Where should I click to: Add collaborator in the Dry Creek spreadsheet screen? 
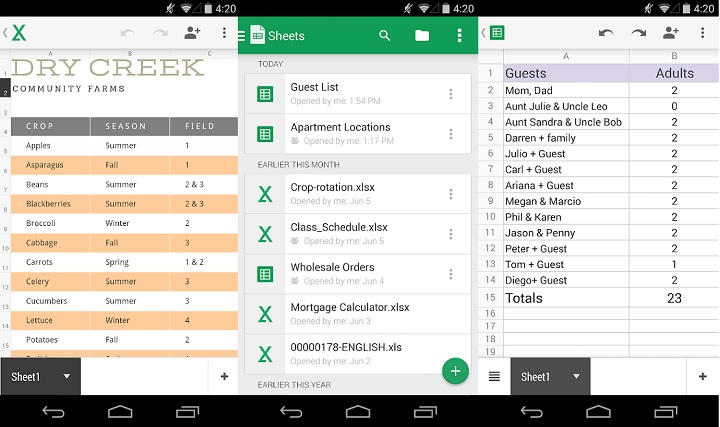pyautogui.click(x=192, y=33)
